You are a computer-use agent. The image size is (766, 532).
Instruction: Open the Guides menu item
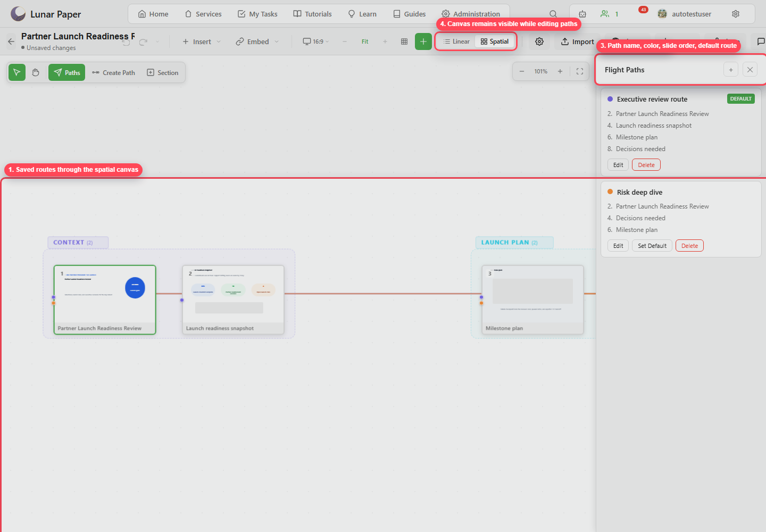pos(410,14)
